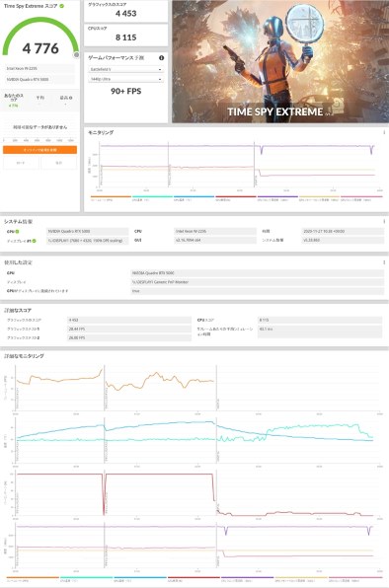Viewport: 389px width, 588px height.
Task: Click the teal and blue temperature line chart
Action: (196, 441)
